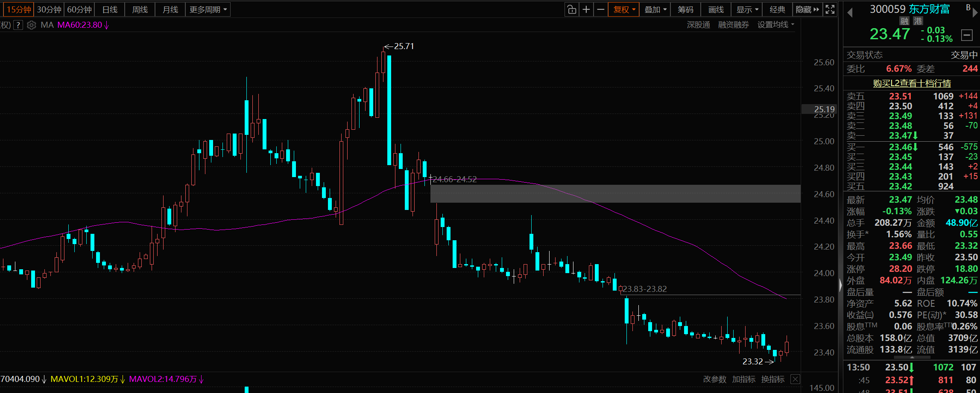Click the 总值 value 3709亿
Viewport: 980px width, 393px height.
coord(962,338)
